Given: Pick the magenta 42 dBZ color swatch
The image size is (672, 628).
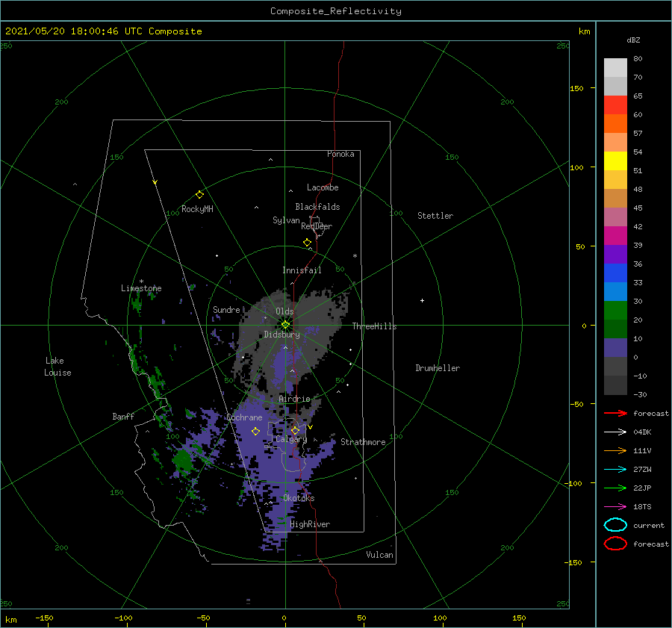Looking at the screenshot, I should point(615,235).
